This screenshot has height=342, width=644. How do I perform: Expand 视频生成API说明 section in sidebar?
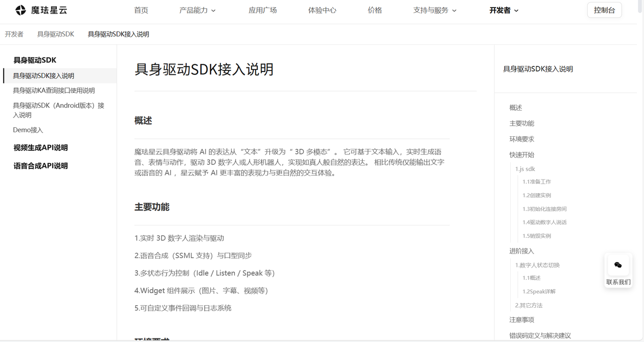pos(41,148)
